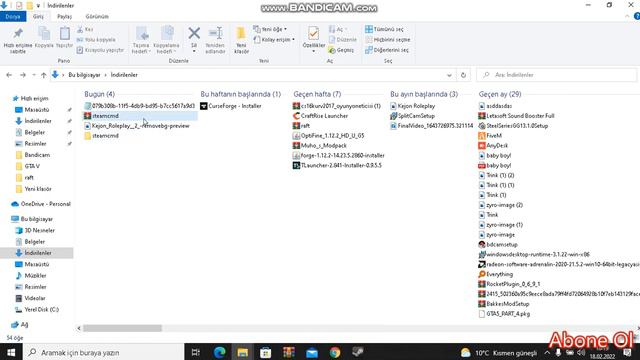Click the Geçmiş history button
Screen dimensions: 640x360
(x=341, y=50)
